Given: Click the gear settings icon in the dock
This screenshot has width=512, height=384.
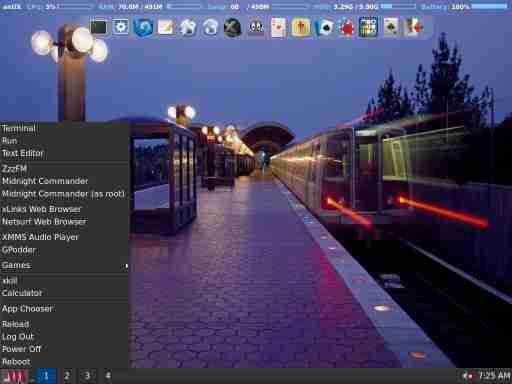Looking at the screenshot, I should coord(121,27).
